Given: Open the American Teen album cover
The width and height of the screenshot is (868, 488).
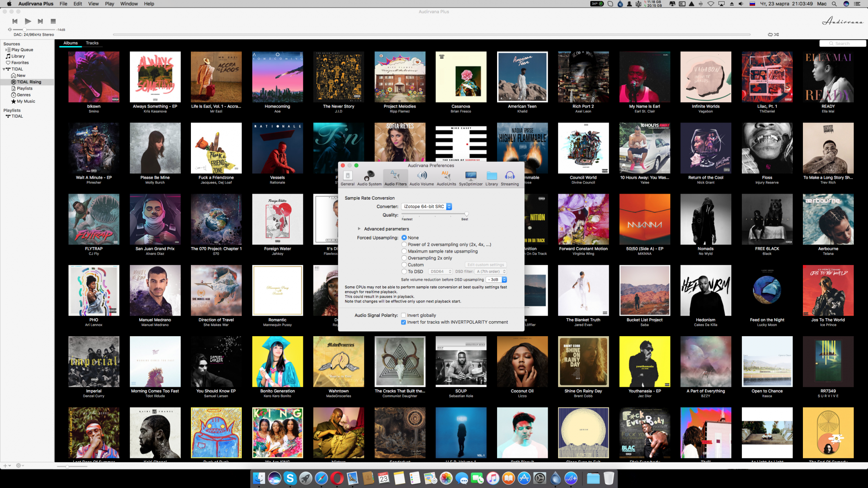Looking at the screenshot, I should coord(522,77).
